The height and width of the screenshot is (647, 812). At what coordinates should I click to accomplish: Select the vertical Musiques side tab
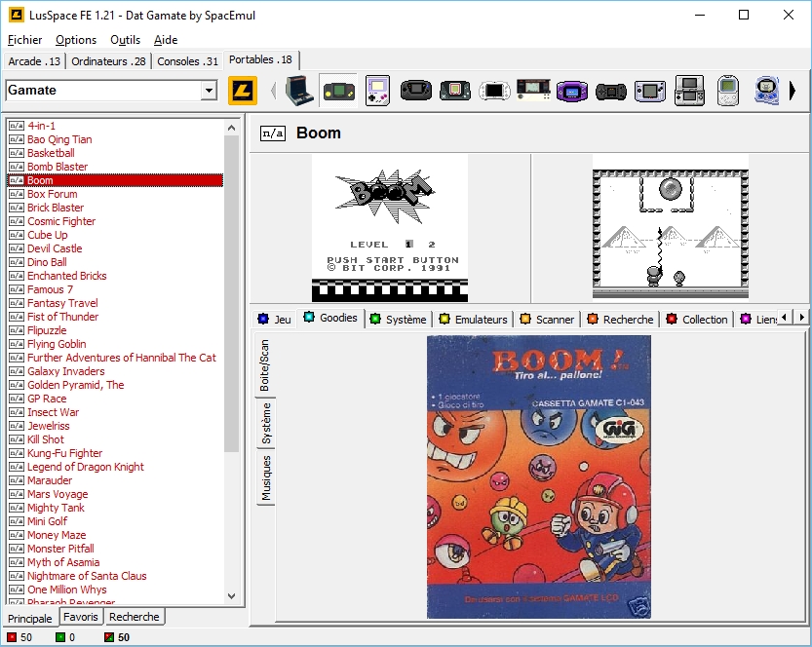coord(266,477)
